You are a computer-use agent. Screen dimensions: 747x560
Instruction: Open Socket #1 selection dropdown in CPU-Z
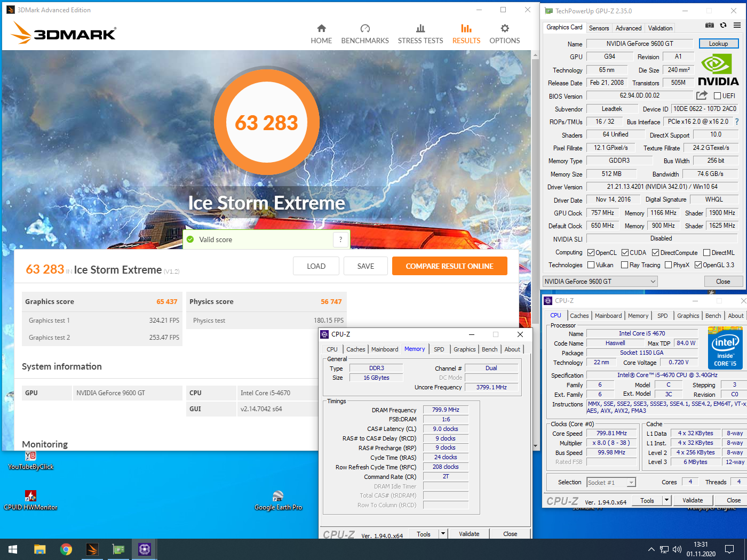tap(611, 483)
